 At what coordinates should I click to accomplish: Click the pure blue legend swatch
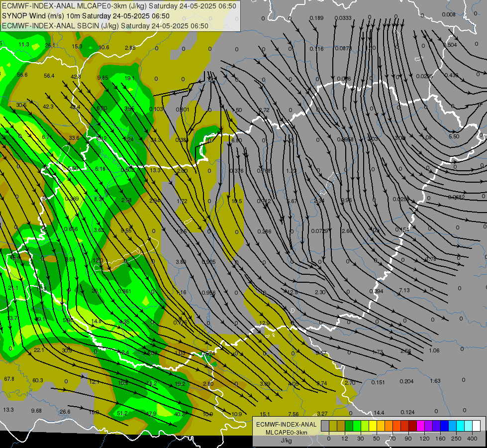444,426
